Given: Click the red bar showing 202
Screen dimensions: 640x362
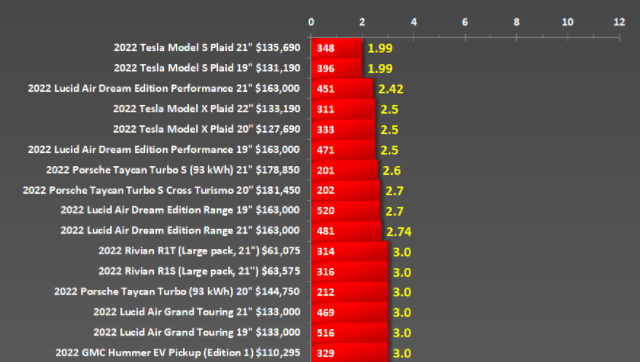Looking at the screenshot, I should [x=346, y=191].
